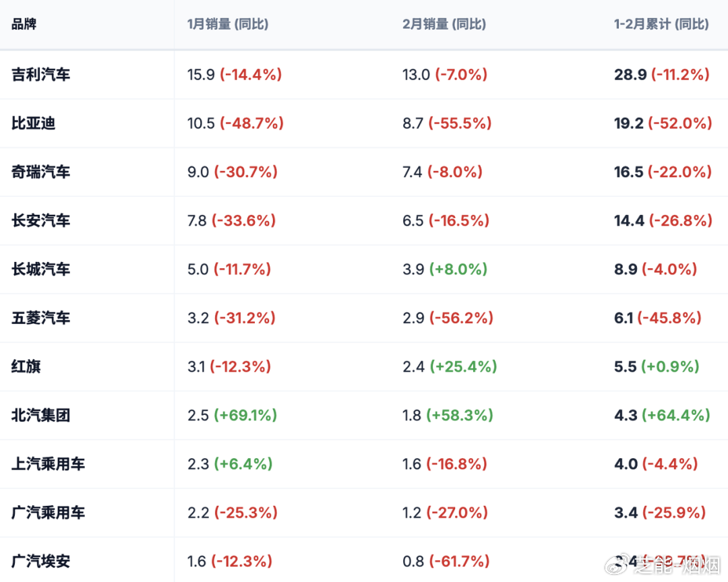Click 比亚迪 cumulative value 19.2 (-52.0%)
Viewport: 728px width, 582px height.
click(663, 123)
